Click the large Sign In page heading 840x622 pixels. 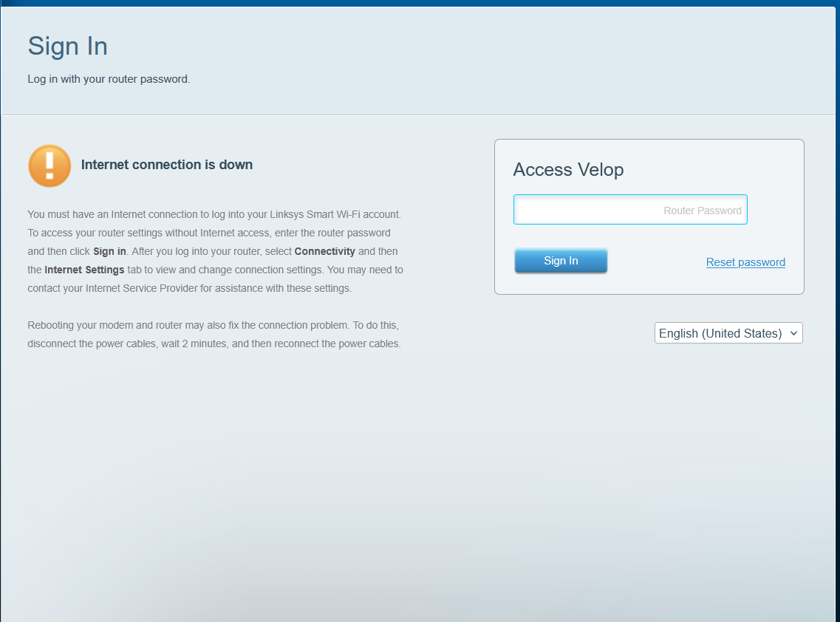click(68, 47)
